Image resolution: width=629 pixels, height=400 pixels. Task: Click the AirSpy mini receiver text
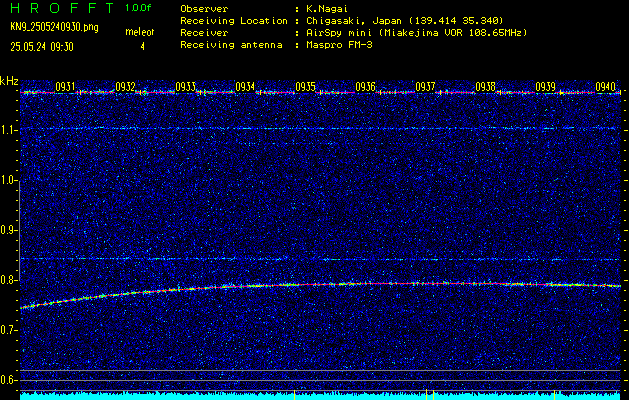(x=416, y=32)
